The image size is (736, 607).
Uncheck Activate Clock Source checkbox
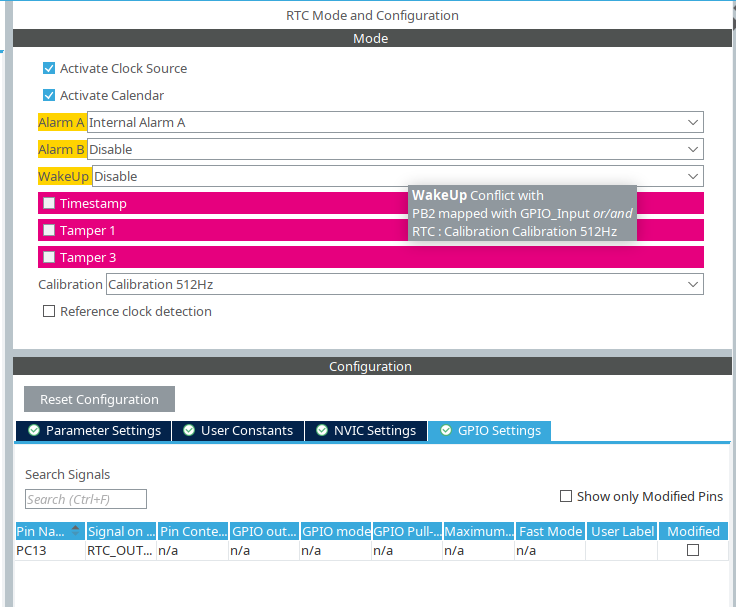[49, 69]
